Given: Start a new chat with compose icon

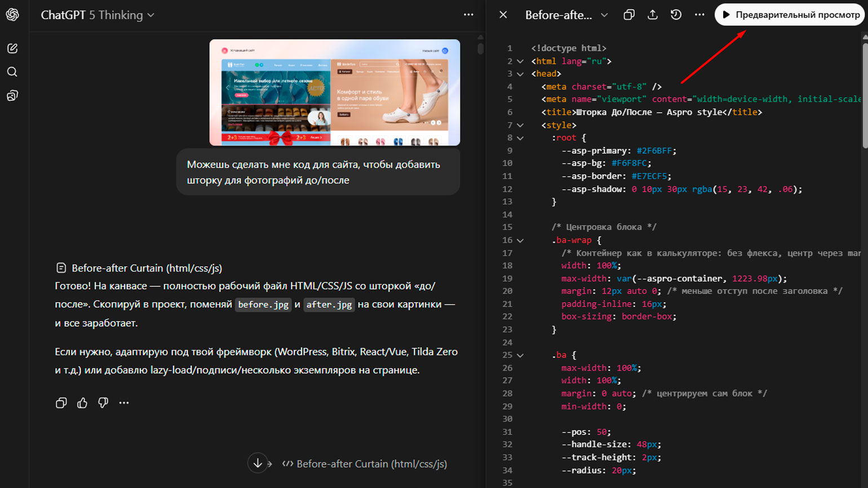Looking at the screenshot, I should (12, 48).
